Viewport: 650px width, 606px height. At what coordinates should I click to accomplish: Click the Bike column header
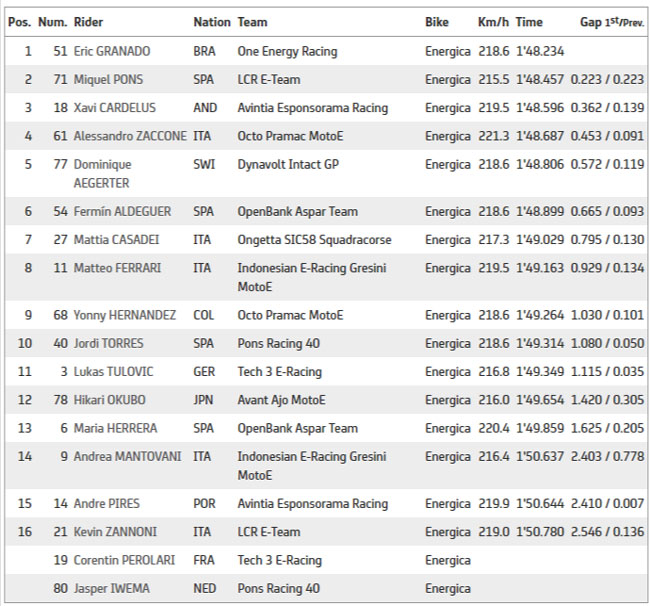[x=437, y=22]
